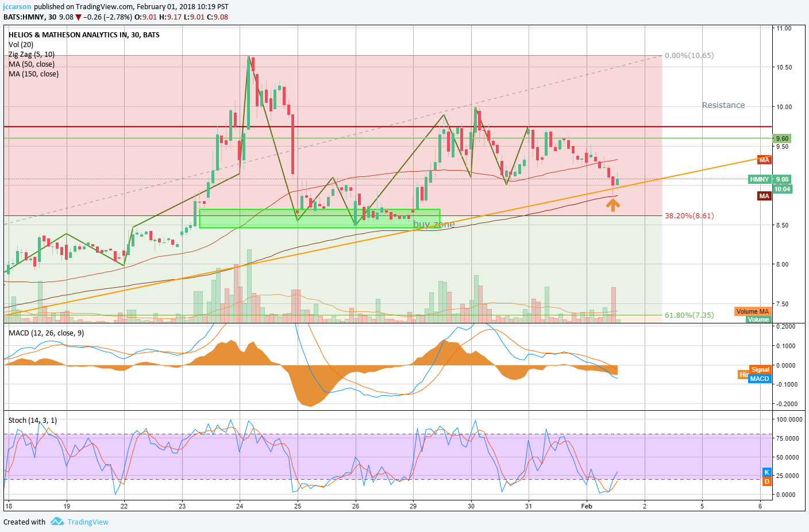Click the orange up arrow marker
This screenshot has height=532, width=809.
click(613, 205)
